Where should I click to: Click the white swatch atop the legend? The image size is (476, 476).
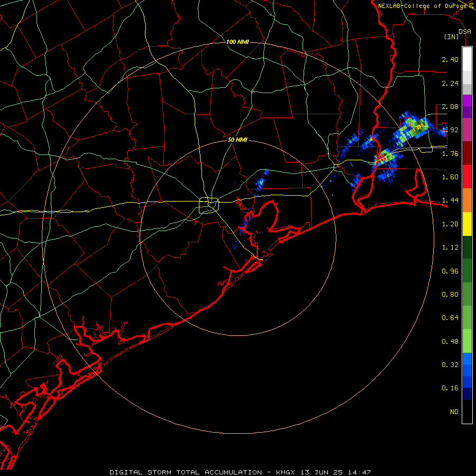coord(467,59)
